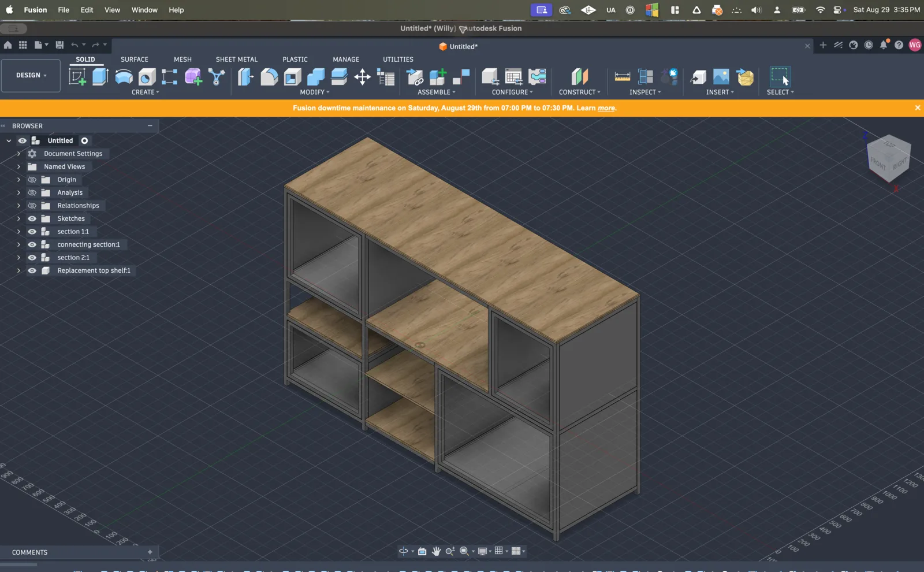Choose the Revolve tool

[124, 77]
